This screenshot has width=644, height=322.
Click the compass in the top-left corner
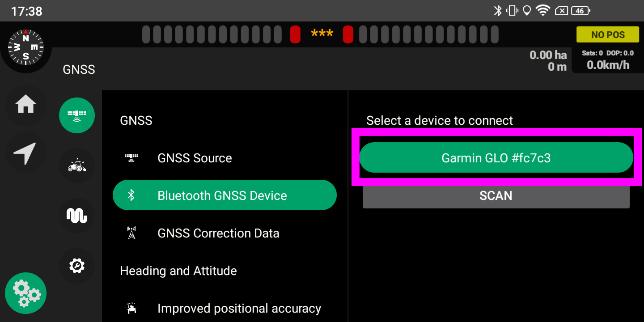pyautogui.click(x=25, y=47)
